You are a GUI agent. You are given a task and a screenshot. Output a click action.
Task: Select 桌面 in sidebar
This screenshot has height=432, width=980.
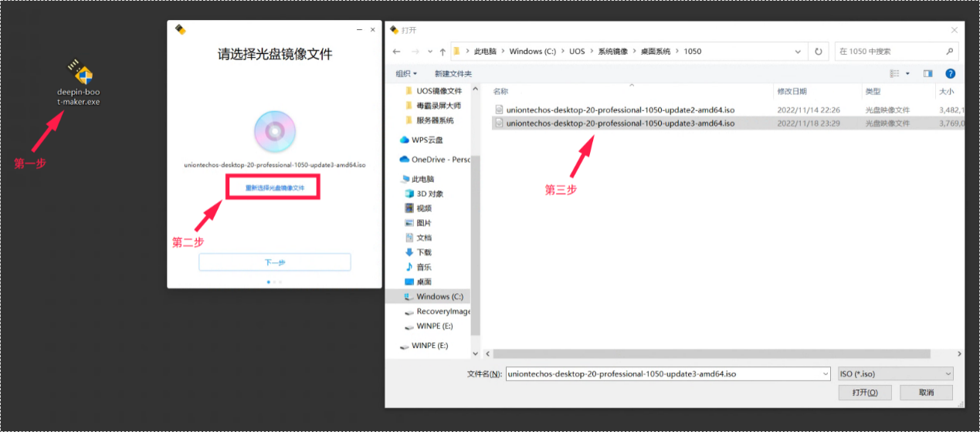(x=424, y=282)
